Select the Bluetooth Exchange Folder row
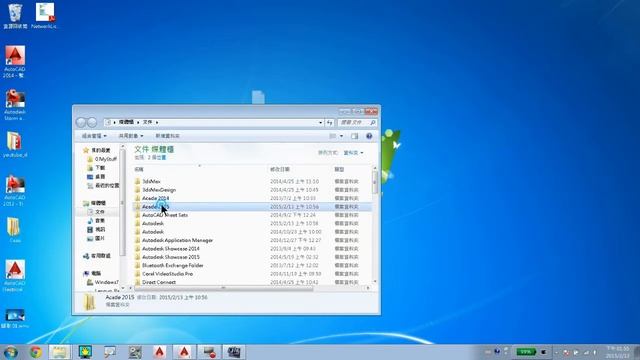 tap(252, 265)
